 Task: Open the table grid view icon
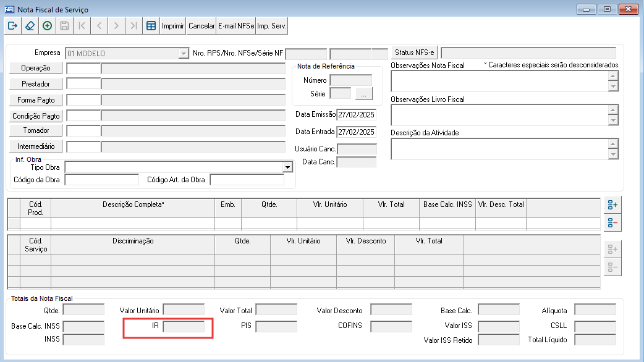click(x=151, y=26)
